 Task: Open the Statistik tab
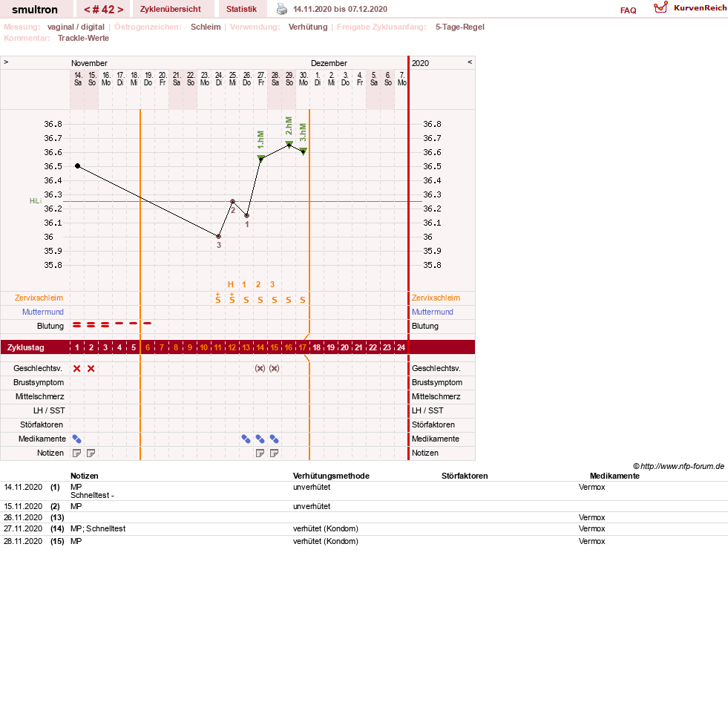point(241,10)
